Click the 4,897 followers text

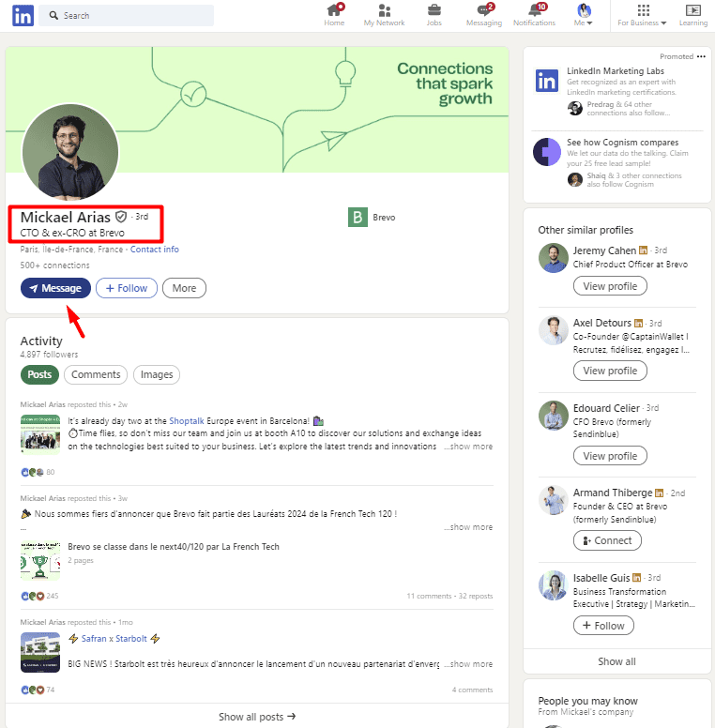tap(49, 355)
